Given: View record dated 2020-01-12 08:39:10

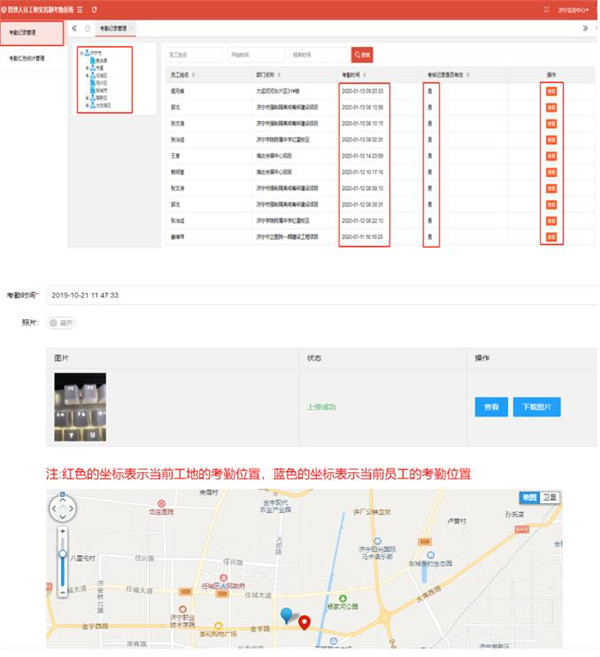Looking at the screenshot, I should (x=551, y=189).
